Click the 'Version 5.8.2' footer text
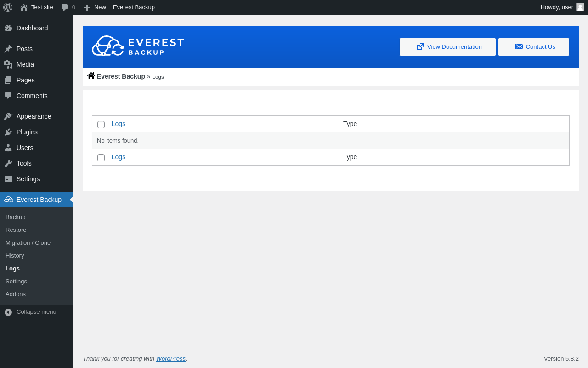Screen dimensions: 588x368 tap(561, 359)
